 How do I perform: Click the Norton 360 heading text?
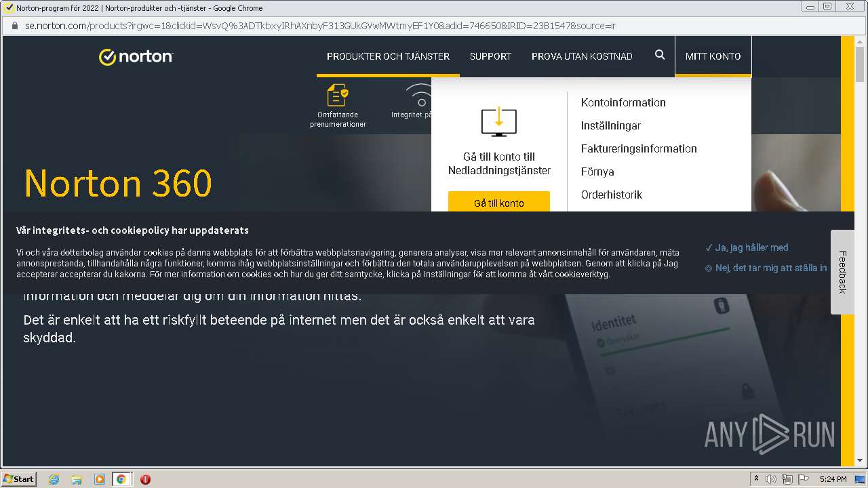tap(118, 183)
